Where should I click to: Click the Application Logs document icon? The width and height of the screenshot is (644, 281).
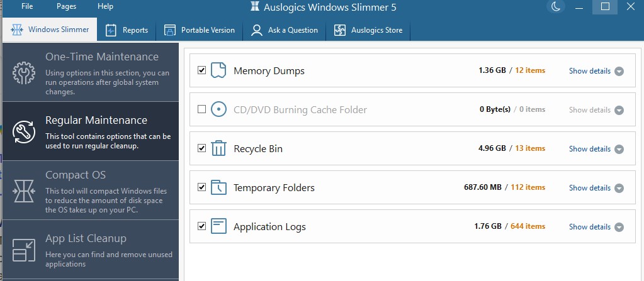218,226
